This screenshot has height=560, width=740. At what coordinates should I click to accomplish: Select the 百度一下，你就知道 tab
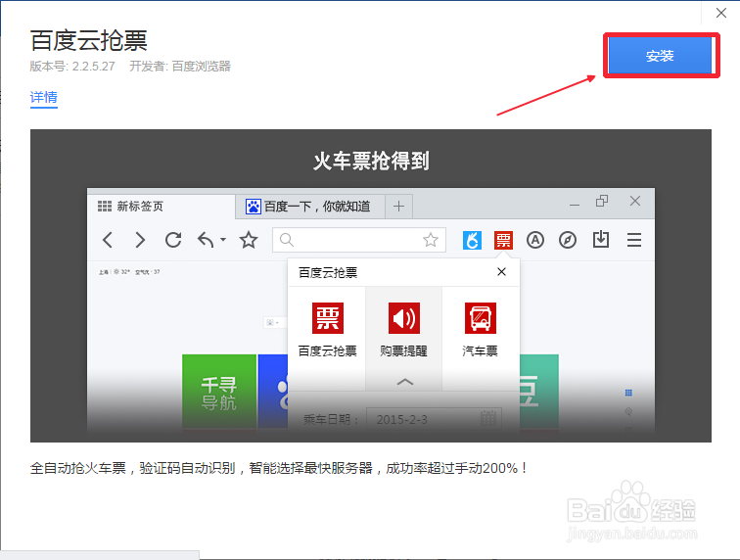tap(310, 207)
